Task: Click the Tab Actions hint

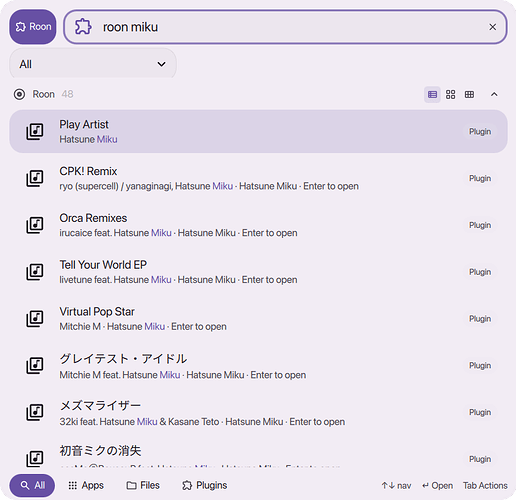Action: click(x=485, y=486)
